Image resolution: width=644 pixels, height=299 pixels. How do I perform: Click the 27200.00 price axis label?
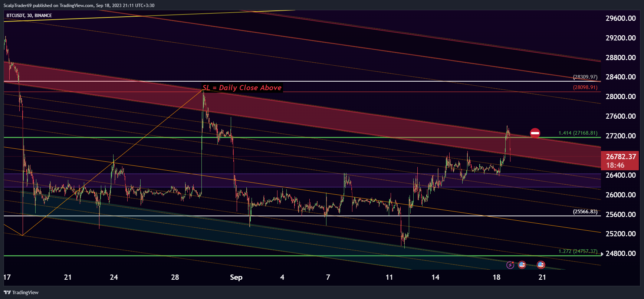tap(621, 136)
